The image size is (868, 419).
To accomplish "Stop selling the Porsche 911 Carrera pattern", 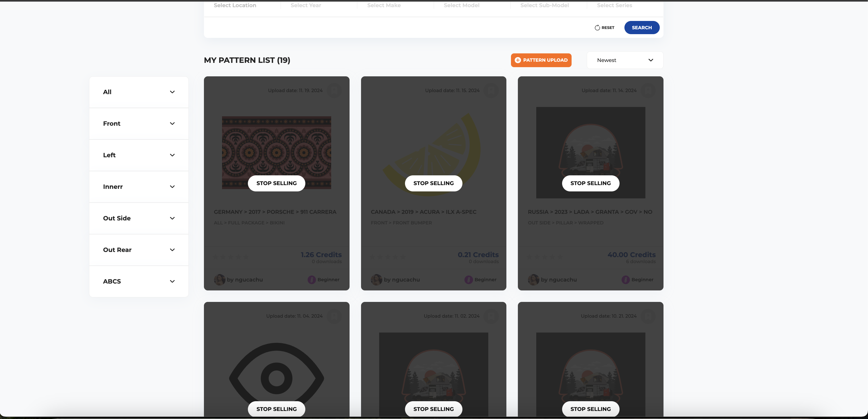I will point(277,183).
